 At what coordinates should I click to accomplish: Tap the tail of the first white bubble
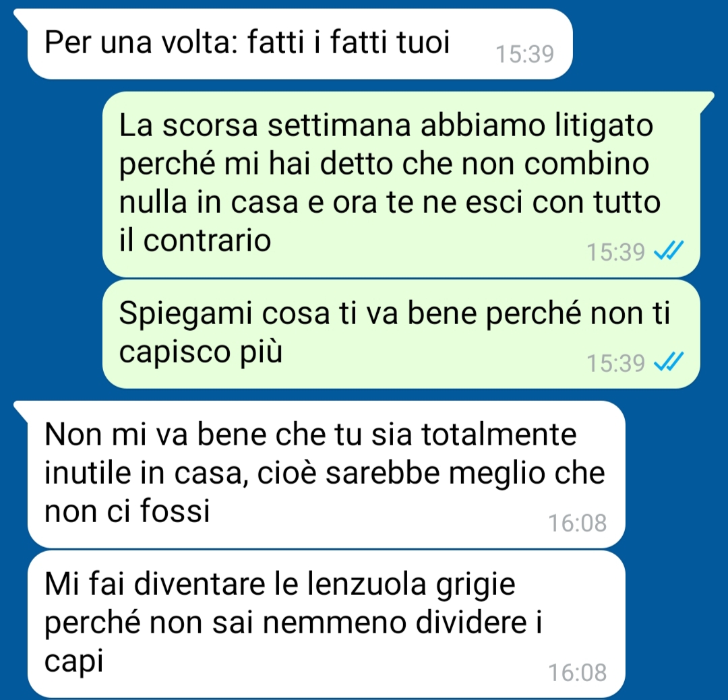pyautogui.click(x=20, y=17)
